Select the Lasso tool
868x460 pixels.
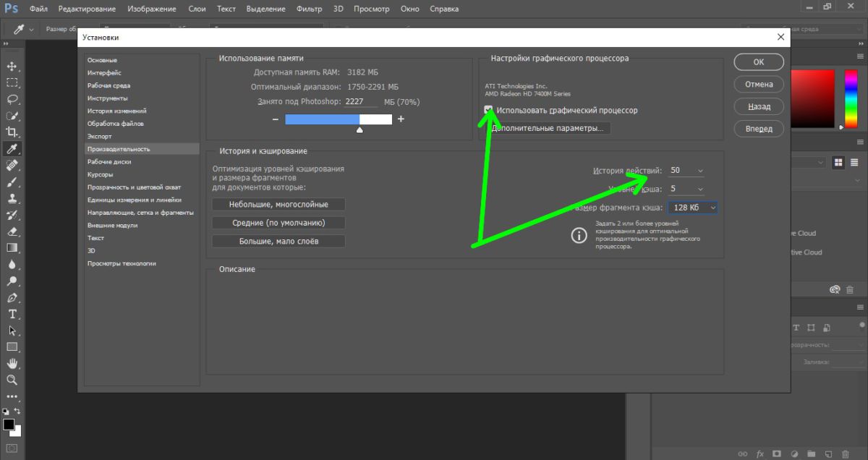click(x=12, y=99)
